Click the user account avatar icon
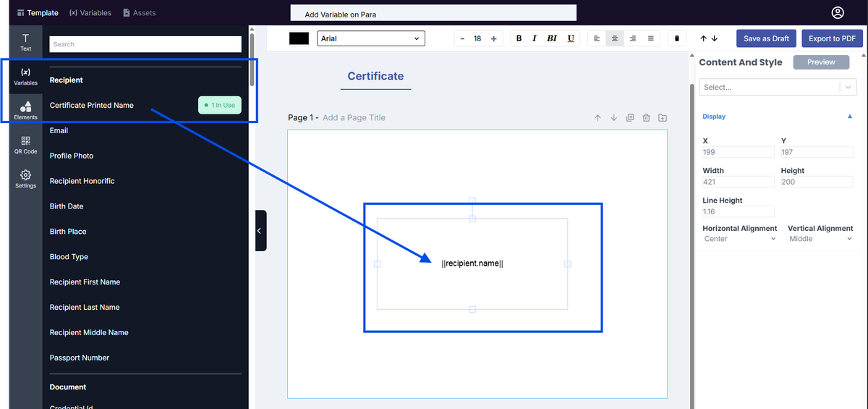Screen dimensions: 868x409 pyautogui.click(x=838, y=12)
